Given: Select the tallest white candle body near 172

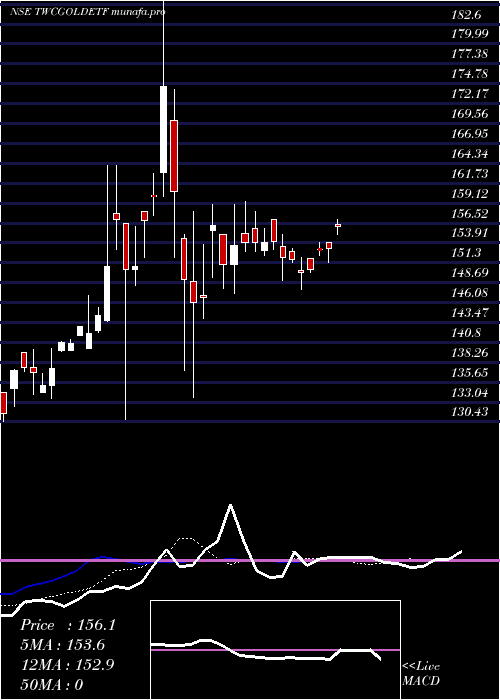Looking at the screenshot, I should [163, 129].
